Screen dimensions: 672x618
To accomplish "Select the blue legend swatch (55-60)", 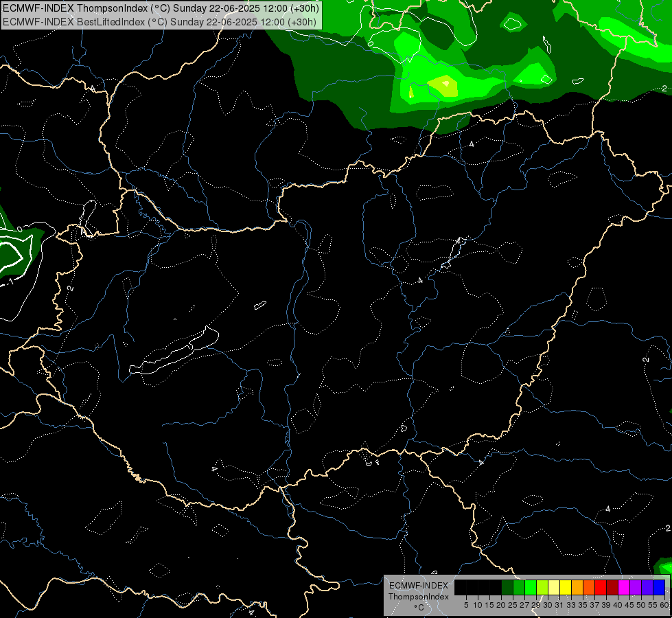I will [659, 587].
